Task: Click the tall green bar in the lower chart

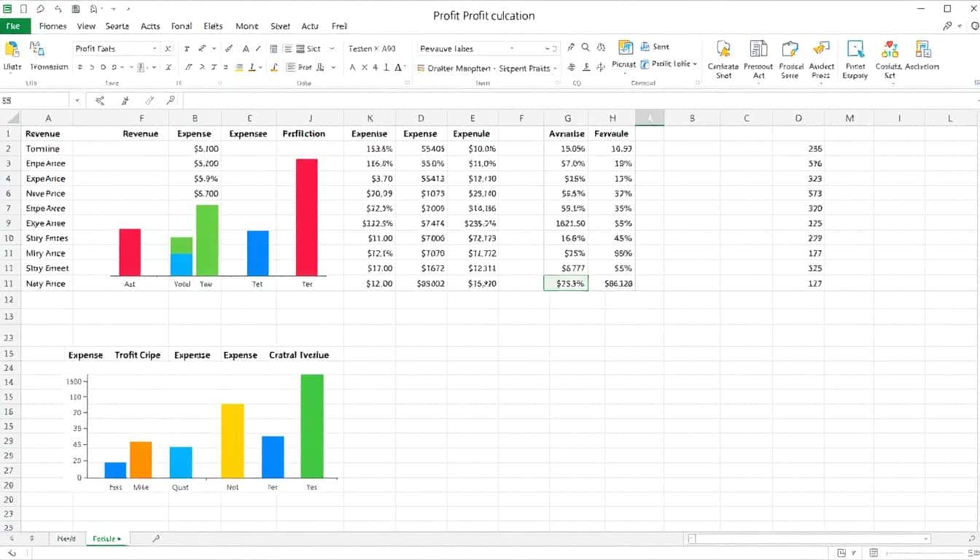Action: pos(312,426)
